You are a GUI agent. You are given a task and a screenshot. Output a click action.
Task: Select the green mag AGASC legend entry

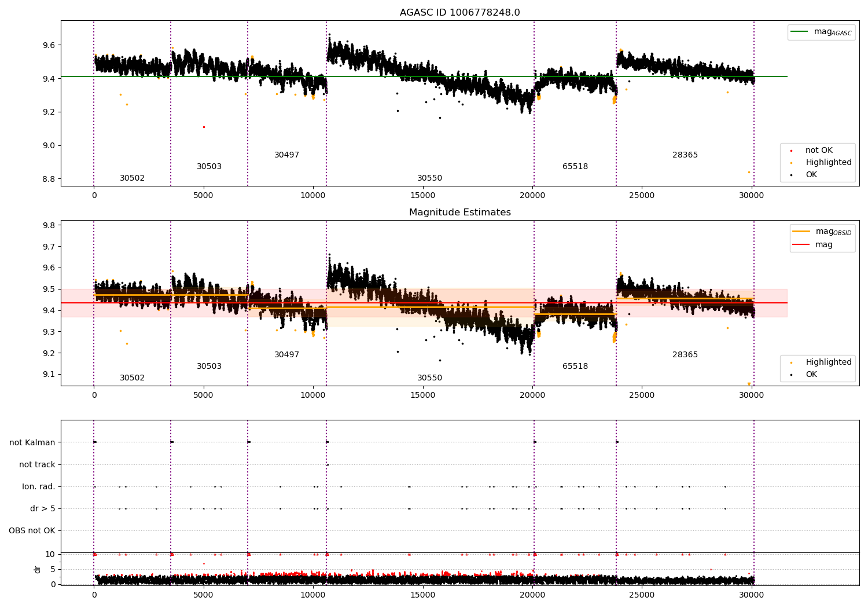(x=821, y=32)
